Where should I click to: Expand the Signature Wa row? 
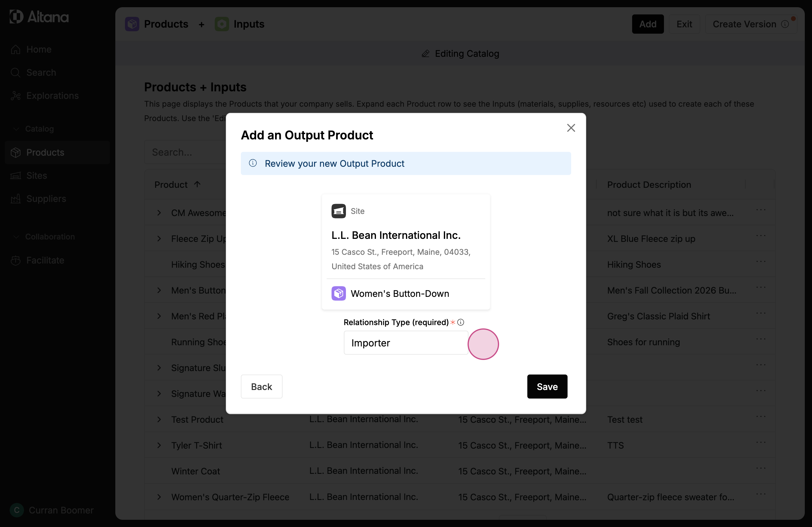[159, 394]
